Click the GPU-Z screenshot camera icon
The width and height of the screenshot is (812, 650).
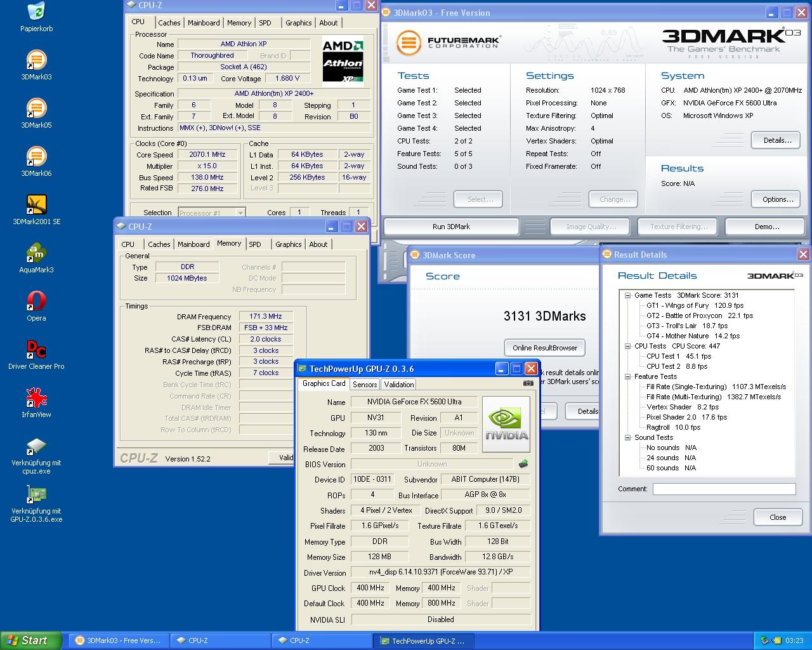coord(528,383)
